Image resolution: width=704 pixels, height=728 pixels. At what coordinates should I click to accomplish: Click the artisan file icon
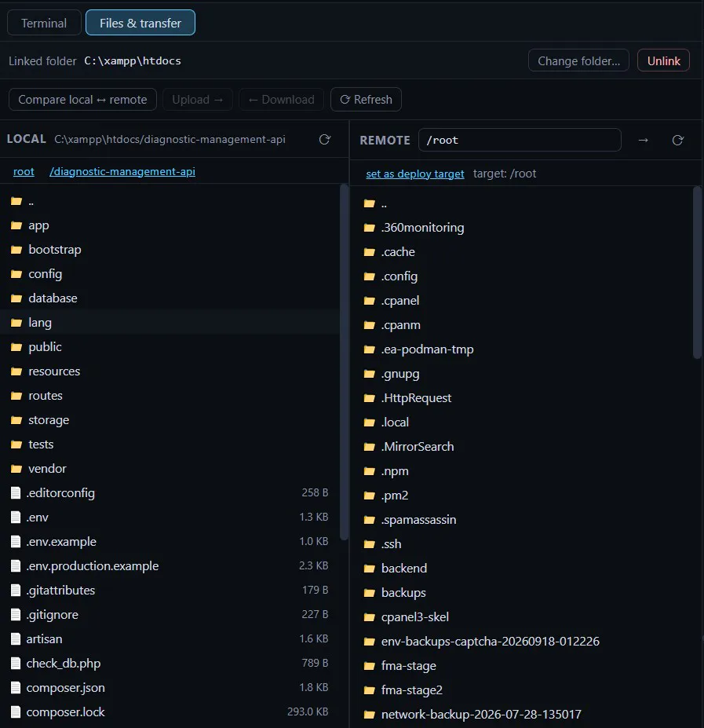click(x=16, y=638)
